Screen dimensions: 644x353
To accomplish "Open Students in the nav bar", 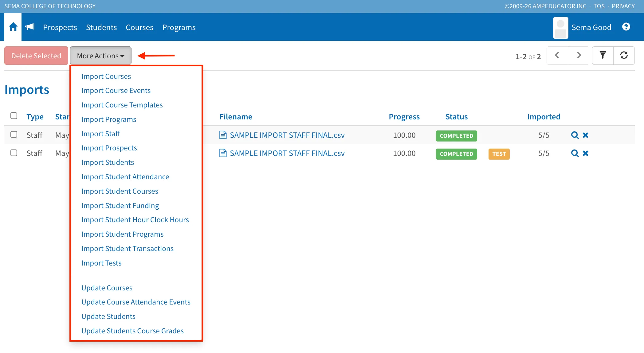I will coord(101,27).
